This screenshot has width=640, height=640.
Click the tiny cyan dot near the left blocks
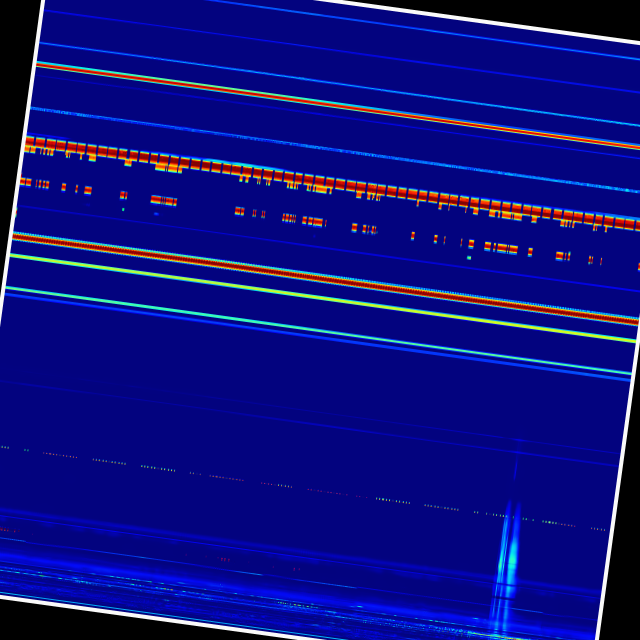[123, 209]
